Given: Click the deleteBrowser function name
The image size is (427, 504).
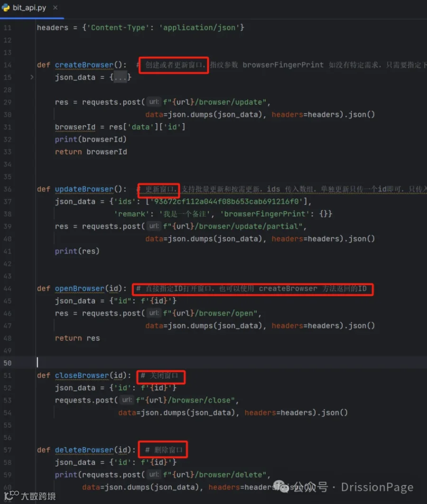Looking at the screenshot, I should [84, 450].
